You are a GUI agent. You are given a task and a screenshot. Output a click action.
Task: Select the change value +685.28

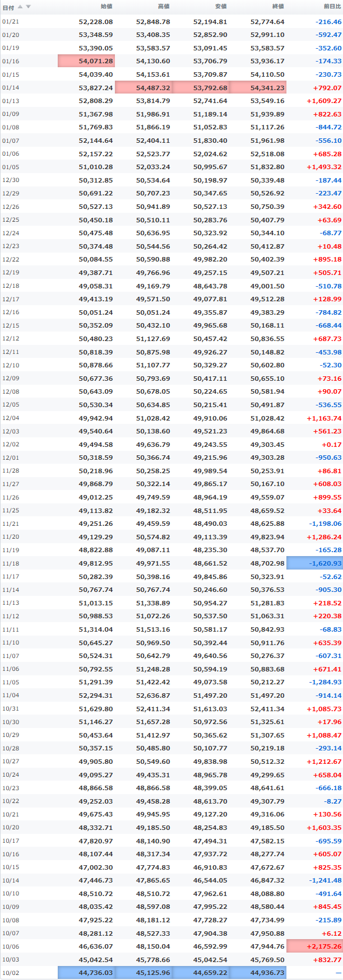(327, 154)
